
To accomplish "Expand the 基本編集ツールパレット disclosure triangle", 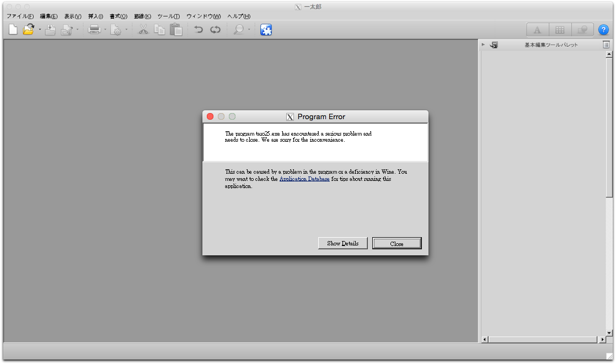I will 483,45.
